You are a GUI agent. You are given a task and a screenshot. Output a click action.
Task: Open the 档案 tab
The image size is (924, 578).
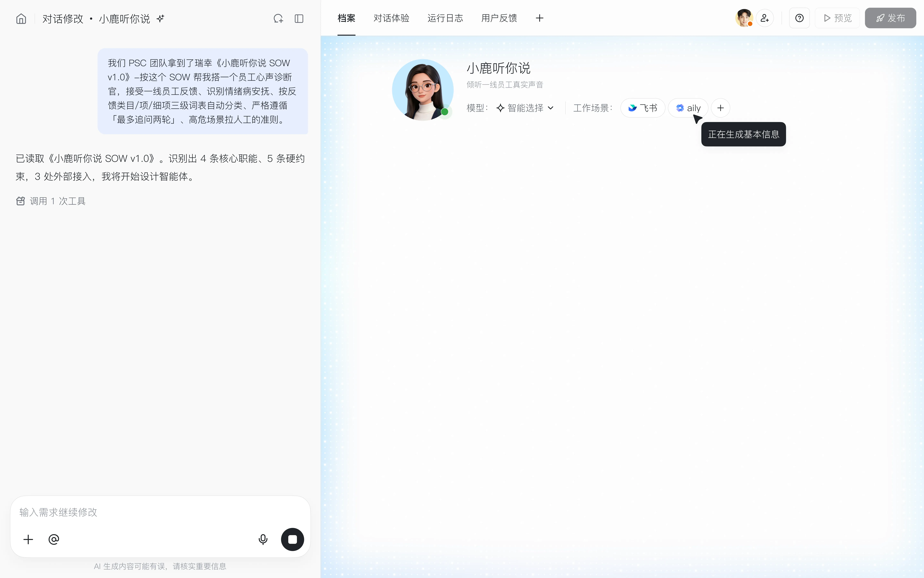[x=346, y=18]
